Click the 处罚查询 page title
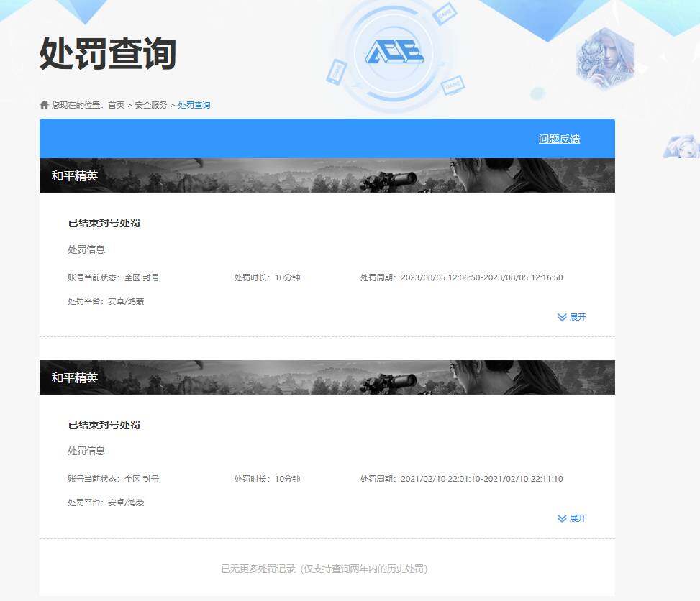Screen dimensions: 700x601 click(108, 53)
